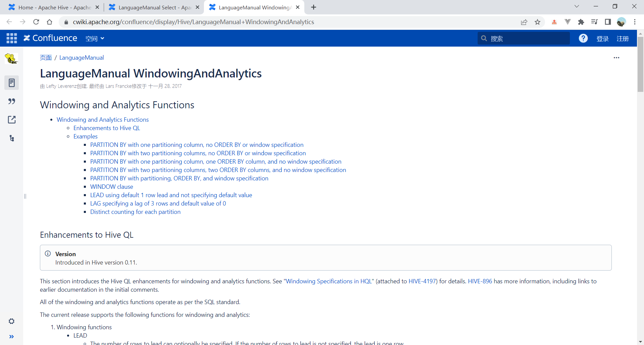The image size is (644, 345).
Task: Open 'one partitioning column, one ORDER BY column' link
Action: tap(216, 162)
